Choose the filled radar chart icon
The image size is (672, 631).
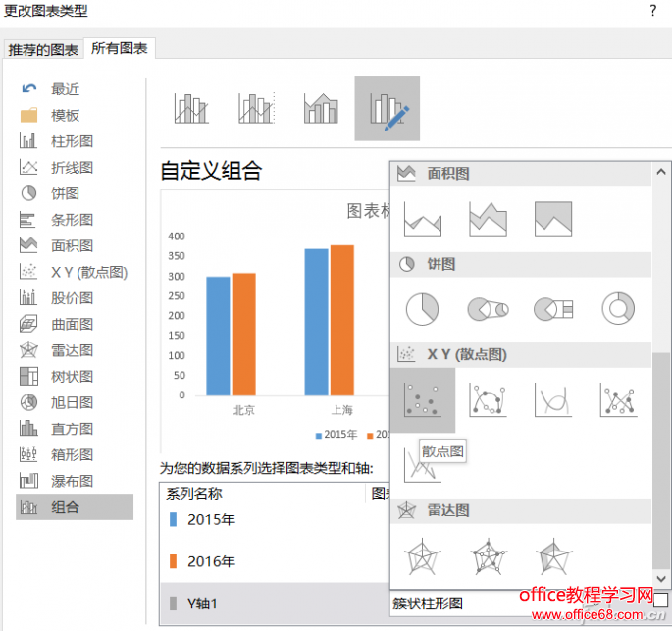pyautogui.click(x=553, y=556)
